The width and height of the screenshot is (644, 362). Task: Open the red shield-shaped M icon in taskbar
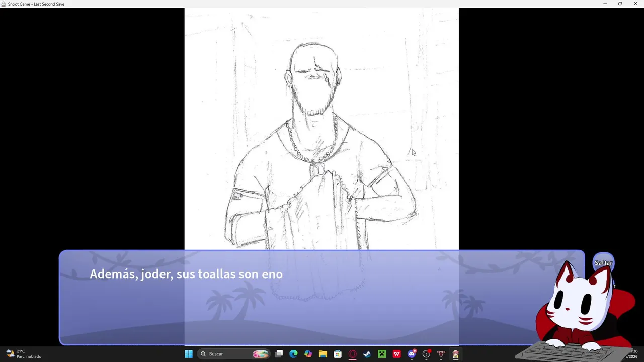click(441, 354)
